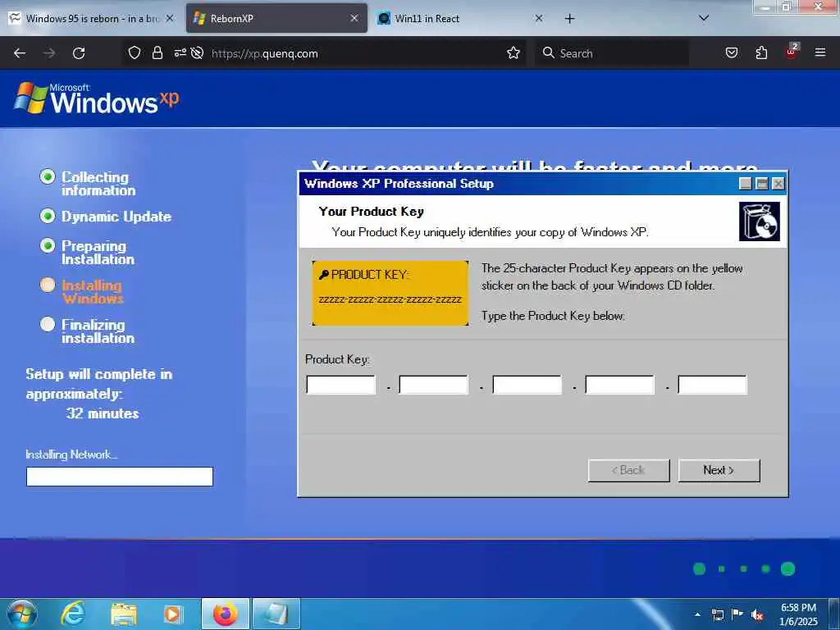Open the Action Center flag icon
The width and height of the screenshot is (840, 630).
tap(737, 614)
